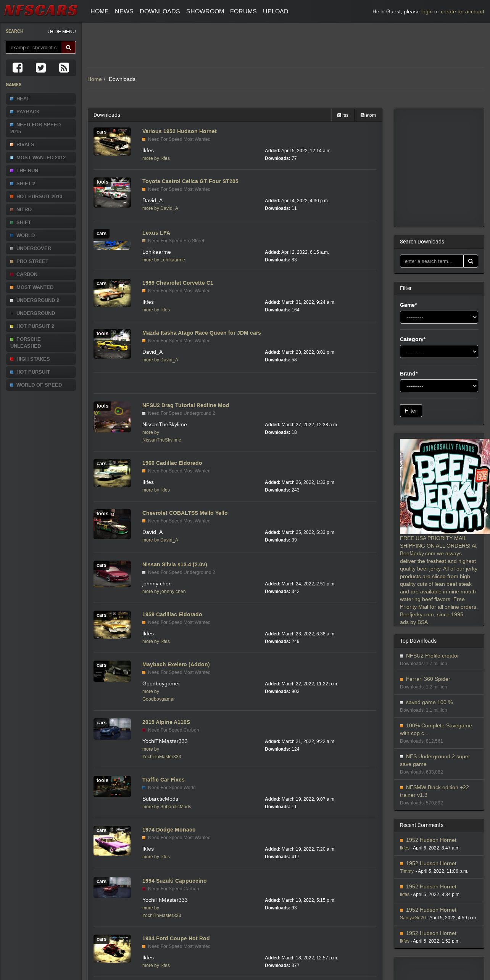Screen dimensions: 490x980
Task: Go to Home breadcrumb link
Action: pos(94,79)
